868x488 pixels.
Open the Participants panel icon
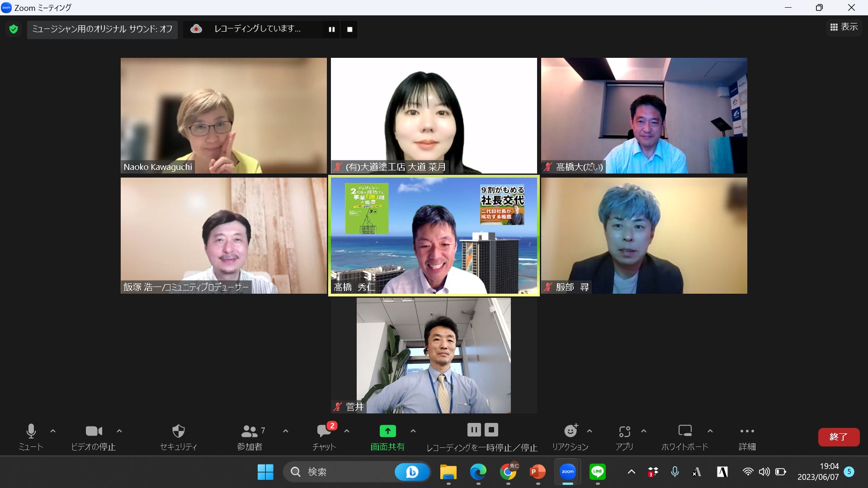click(249, 431)
